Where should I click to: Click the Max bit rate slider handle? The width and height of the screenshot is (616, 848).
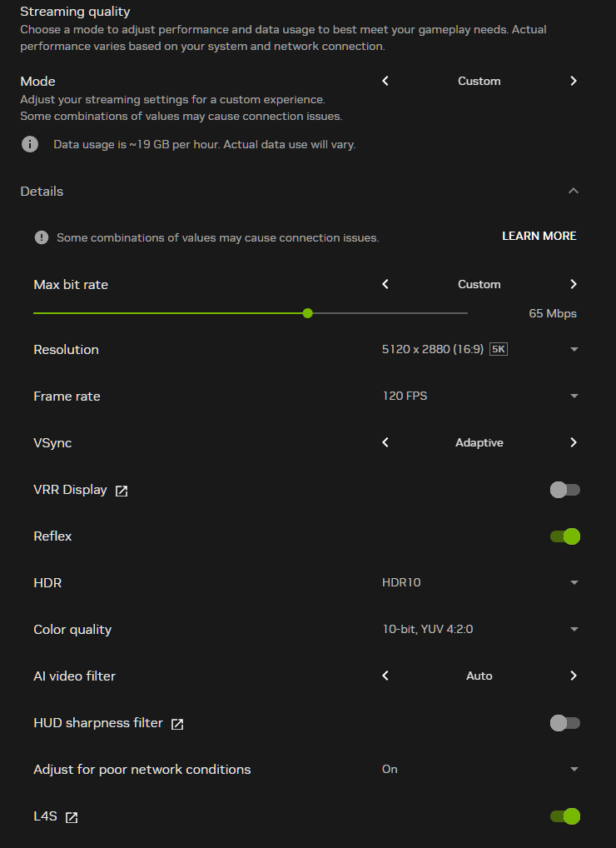[307, 312]
